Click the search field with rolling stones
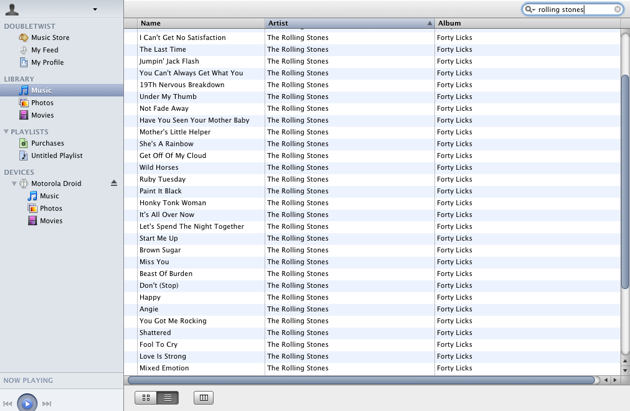Screen dimensions: 630x411 point(573,9)
